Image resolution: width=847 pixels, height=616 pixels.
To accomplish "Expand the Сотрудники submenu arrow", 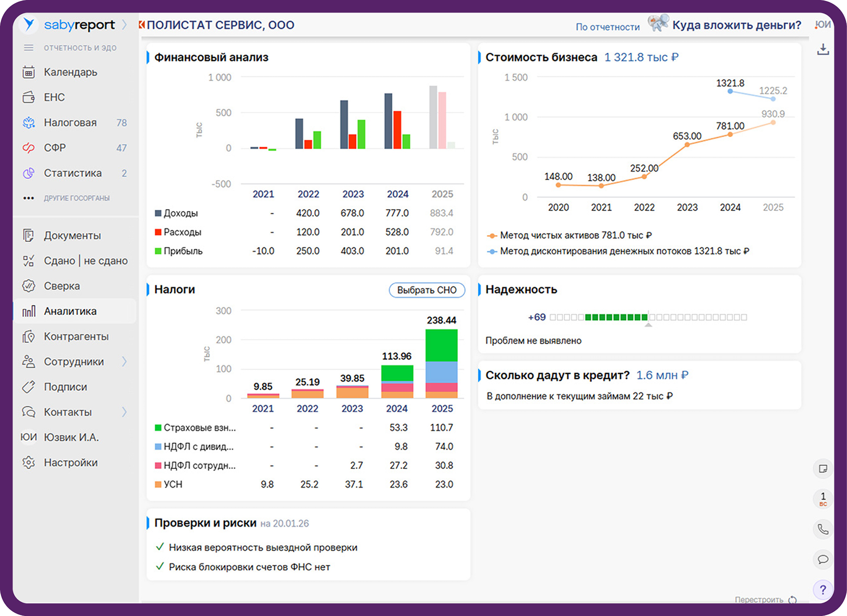I will tap(124, 361).
